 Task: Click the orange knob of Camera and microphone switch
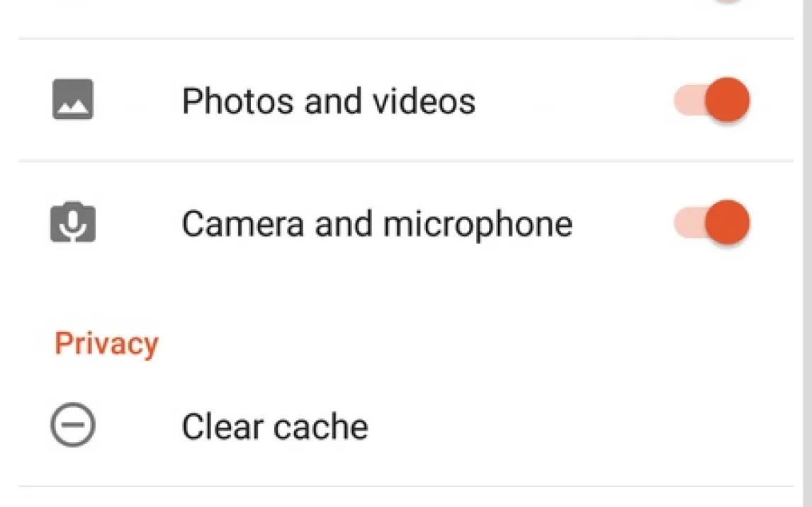click(728, 223)
